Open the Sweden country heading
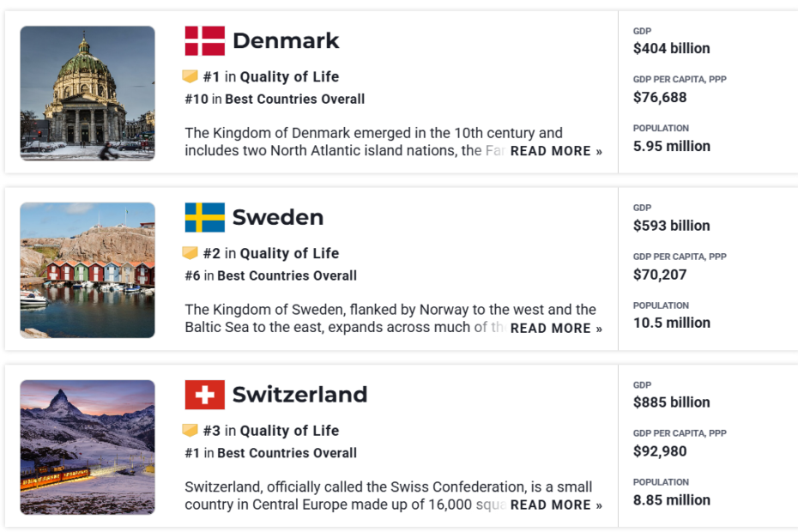 (x=278, y=218)
